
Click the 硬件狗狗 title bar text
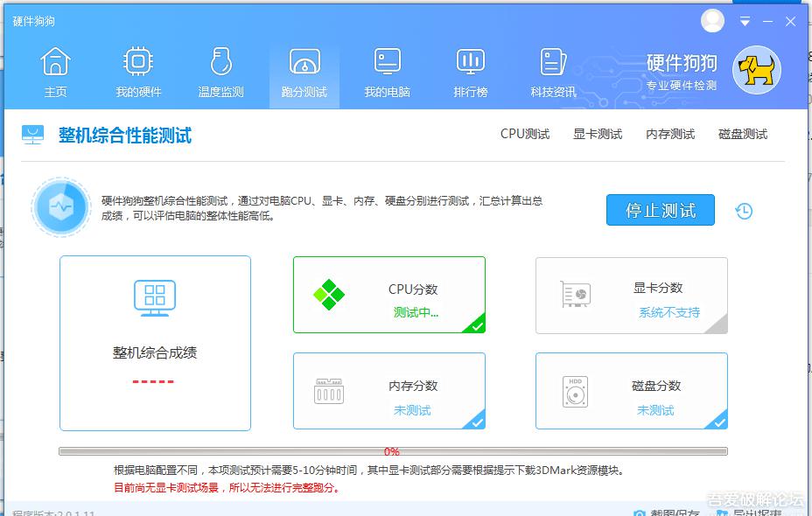pos(33,21)
